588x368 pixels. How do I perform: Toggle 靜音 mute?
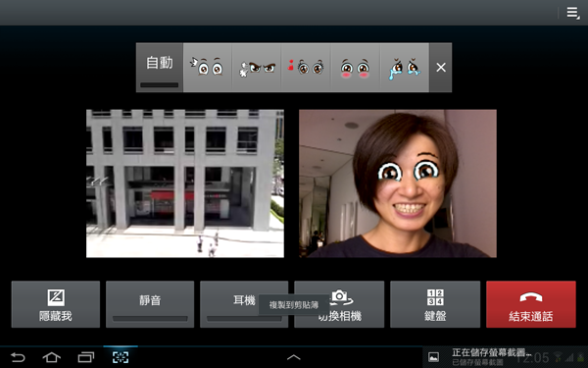coord(150,304)
